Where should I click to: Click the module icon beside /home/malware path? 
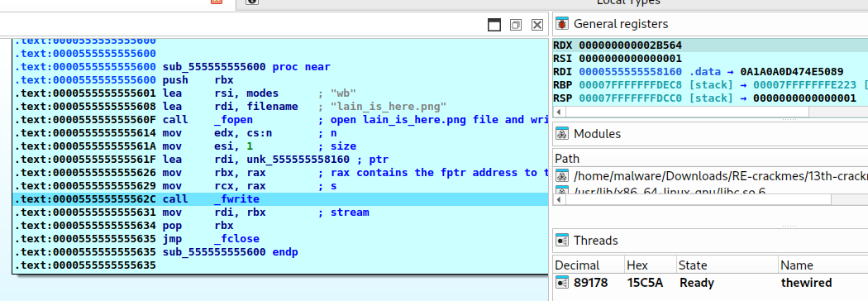(562, 177)
